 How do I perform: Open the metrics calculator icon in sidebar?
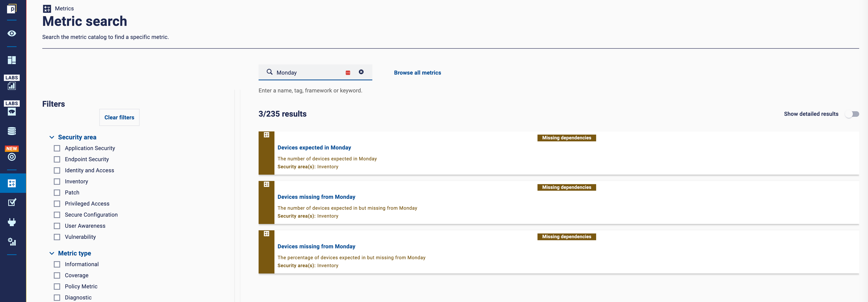pyautogui.click(x=12, y=183)
